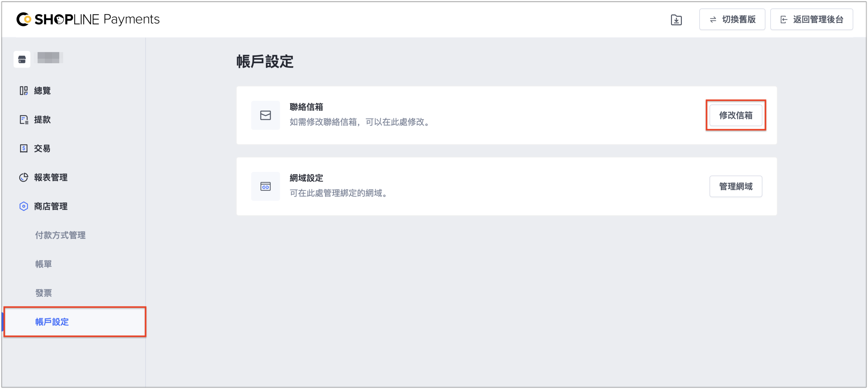The width and height of the screenshot is (868, 389).
Task: Click the store icon in sidebar
Action: [22, 59]
